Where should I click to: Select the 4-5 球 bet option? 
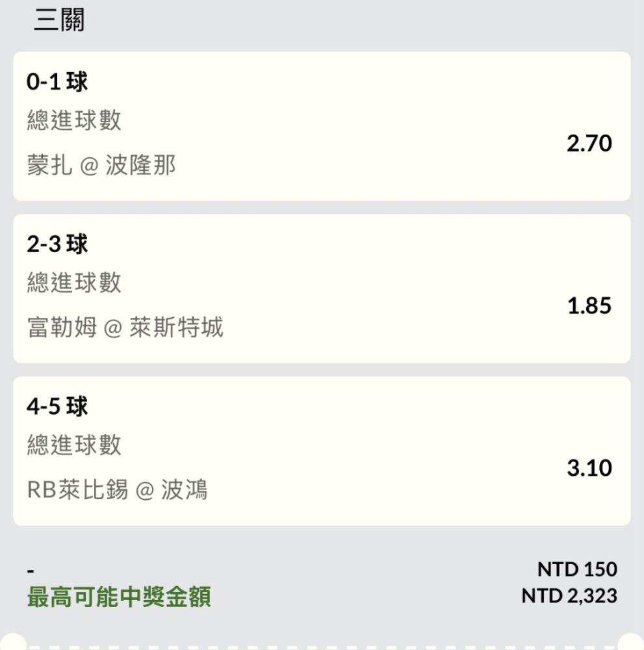(57, 407)
